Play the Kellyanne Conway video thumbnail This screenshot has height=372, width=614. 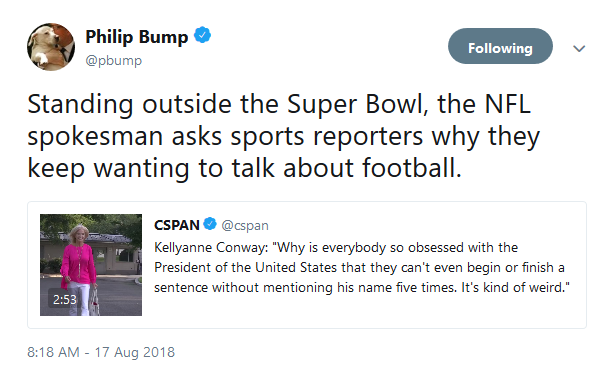pyautogui.click(x=91, y=265)
